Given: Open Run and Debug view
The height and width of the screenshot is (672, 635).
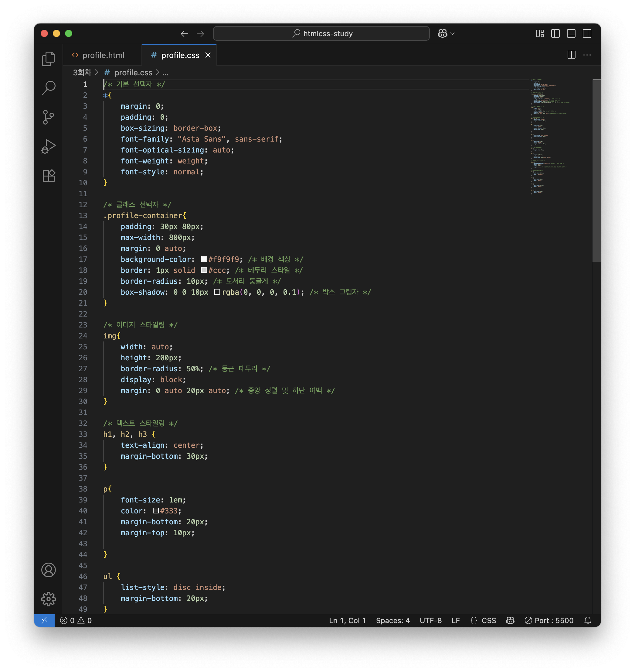Looking at the screenshot, I should (48, 147).
